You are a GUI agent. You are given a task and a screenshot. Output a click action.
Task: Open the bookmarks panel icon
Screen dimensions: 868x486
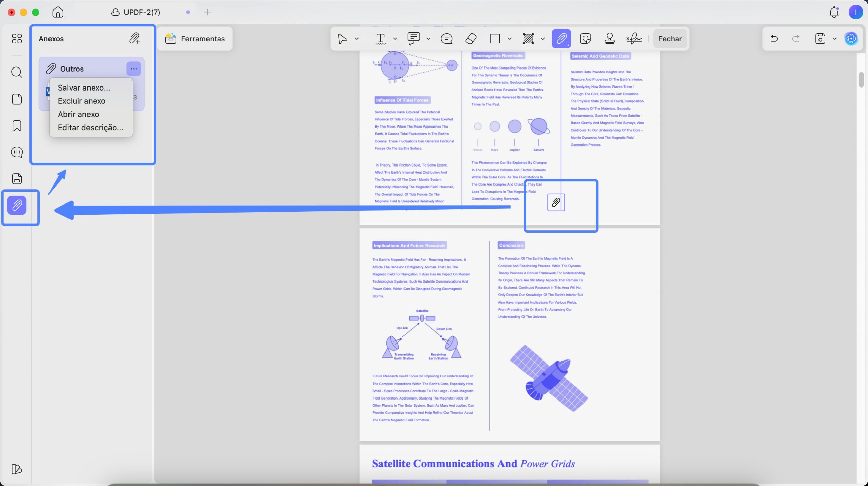click(x=17, y=126)
